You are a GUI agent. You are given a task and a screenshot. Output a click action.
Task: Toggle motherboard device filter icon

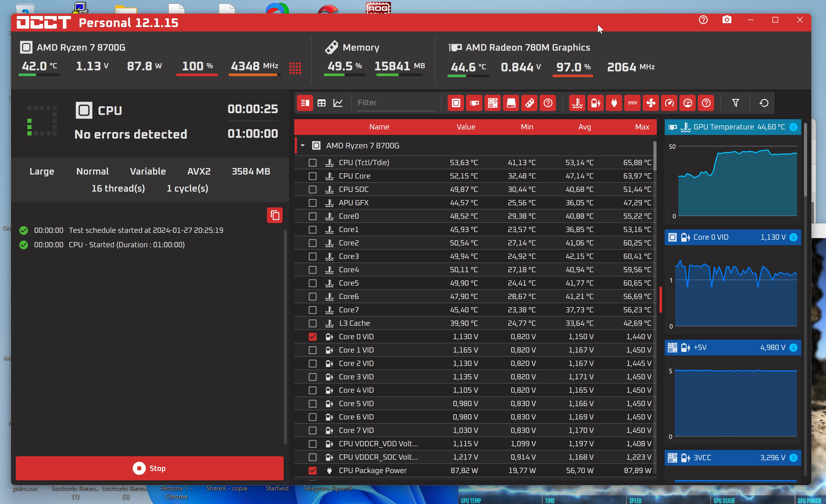pyautogui.click(x=493, y=103)
